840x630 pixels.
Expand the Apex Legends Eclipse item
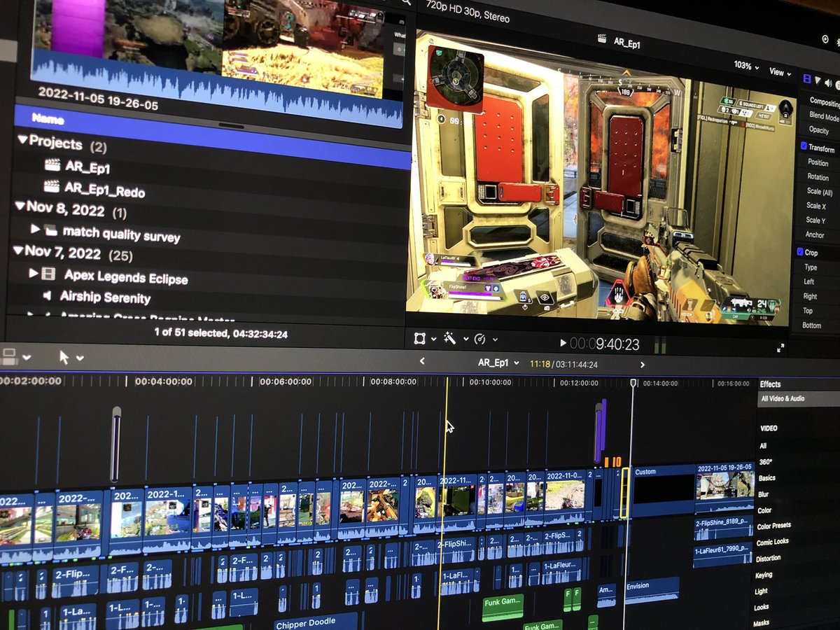(33, 272)
